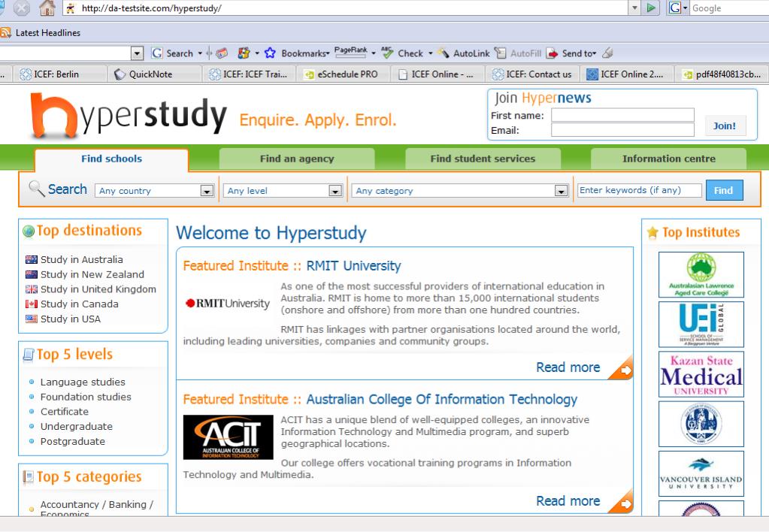Expand the address bar history dropdown

tap(634, 8)
